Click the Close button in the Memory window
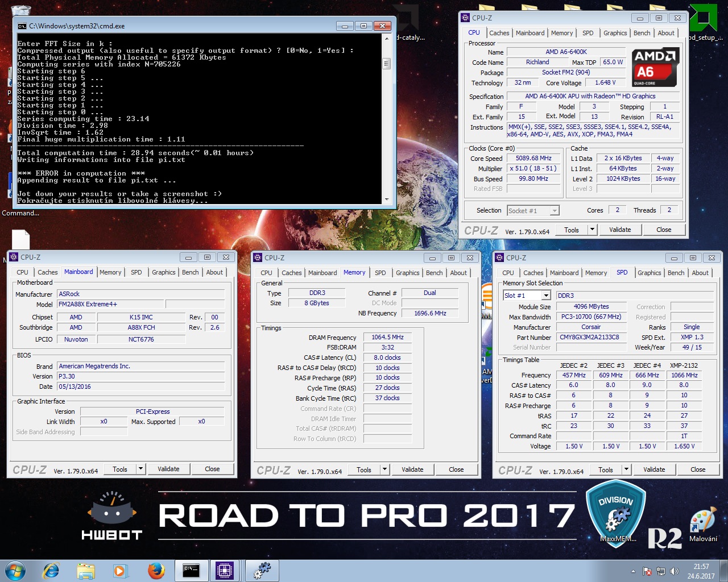 pyautogui.click(x=456, y=469)
